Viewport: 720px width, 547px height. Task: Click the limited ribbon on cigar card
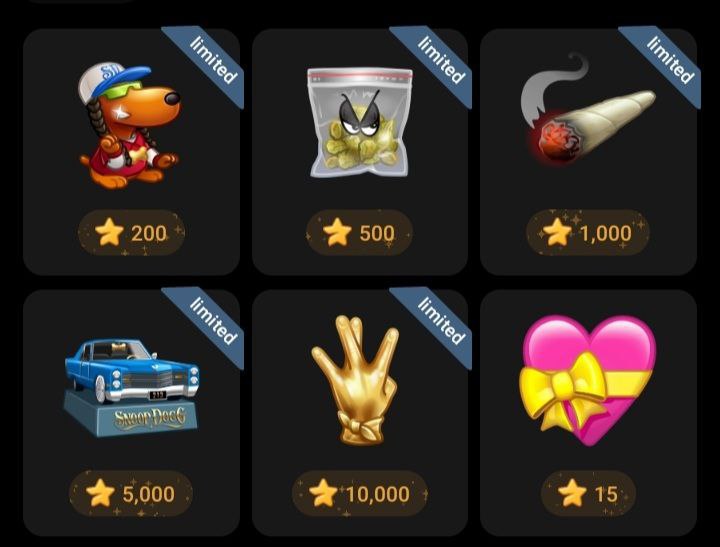click(669, 60)
